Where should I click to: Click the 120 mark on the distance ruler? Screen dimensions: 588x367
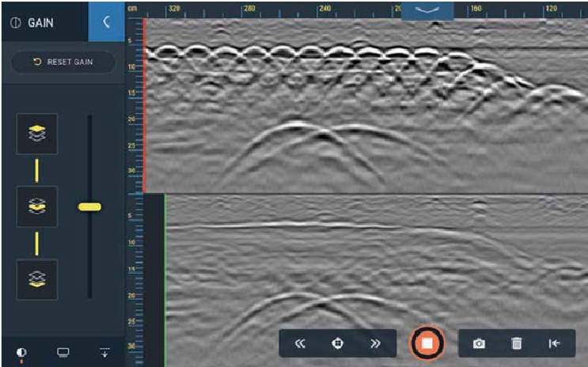coord(552,8)
